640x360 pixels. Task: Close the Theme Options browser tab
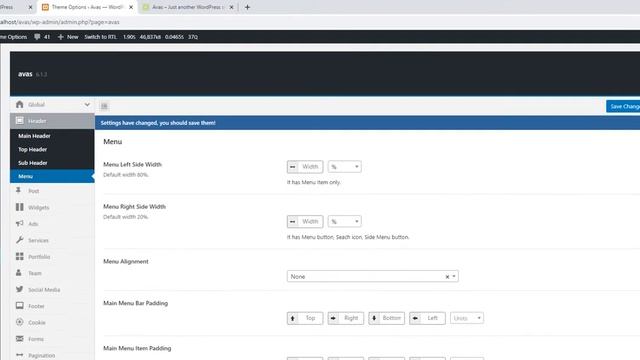coord(131,7)
